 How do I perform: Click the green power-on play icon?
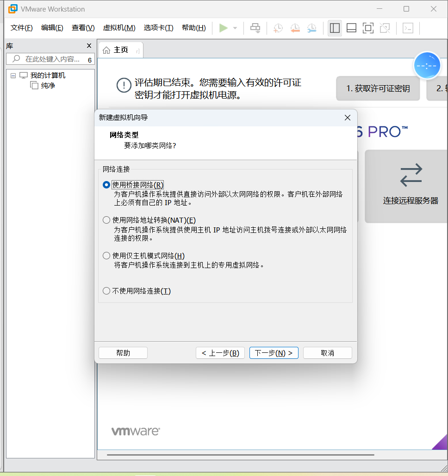[x=224, y=28]
